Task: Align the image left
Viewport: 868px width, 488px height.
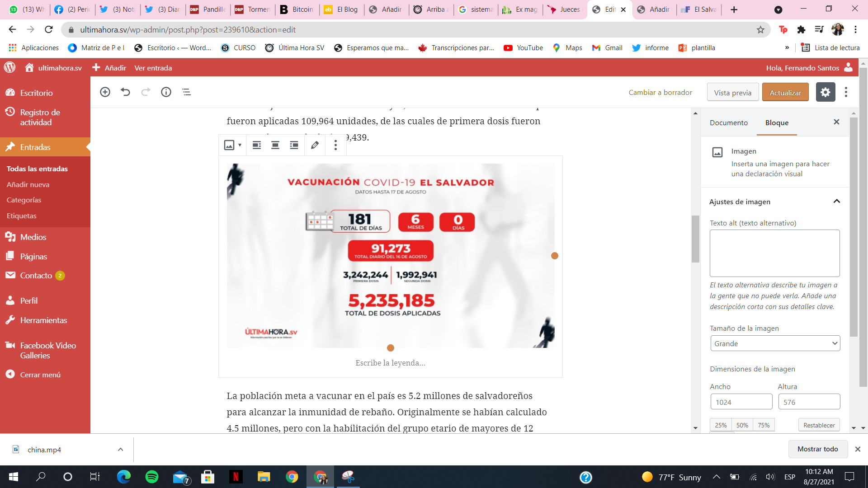Action: pyautogui.click(x=256, y=145)
